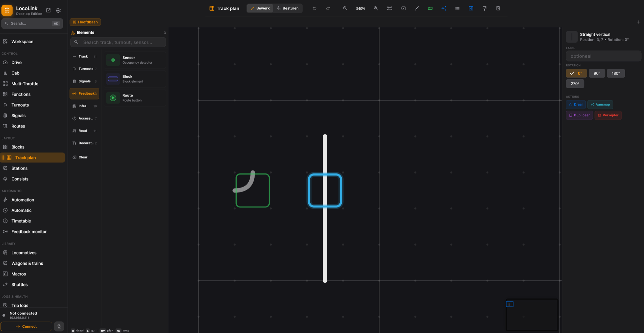Open Functions in sidebar
Viewport: 644px width, 333px height.
pyautogui.click(x=33, y=94)
